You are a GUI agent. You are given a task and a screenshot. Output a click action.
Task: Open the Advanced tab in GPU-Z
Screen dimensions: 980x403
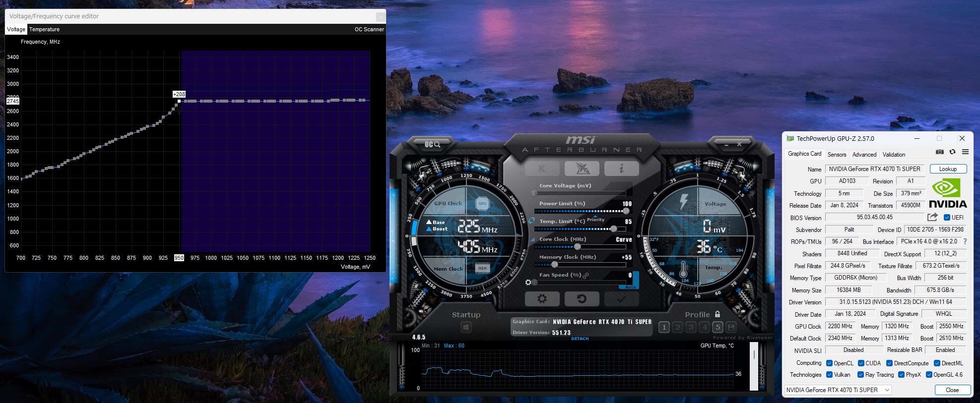[x=864, y=155]
